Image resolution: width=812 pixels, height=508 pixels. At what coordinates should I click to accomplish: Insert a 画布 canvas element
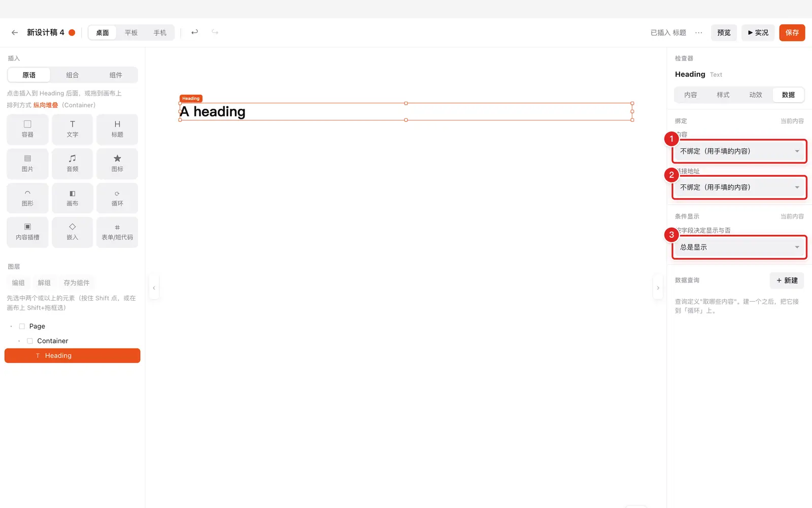pos(73,198)
